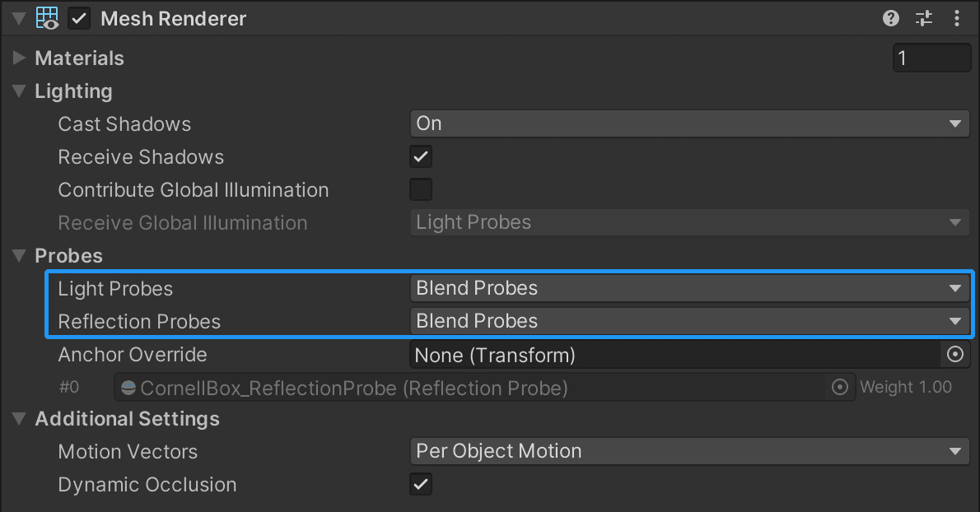Uncheck the Receive Shadows checkbox
Screen dimensions: 980x512
tap(421, 156)
